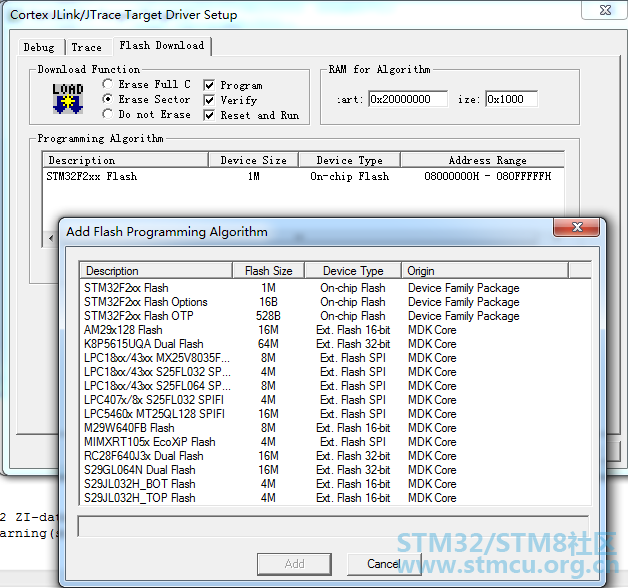Click Device Size header in Programming Algorithm
The height and width of the screenshot is (588, 628).
tap(254, 160)
